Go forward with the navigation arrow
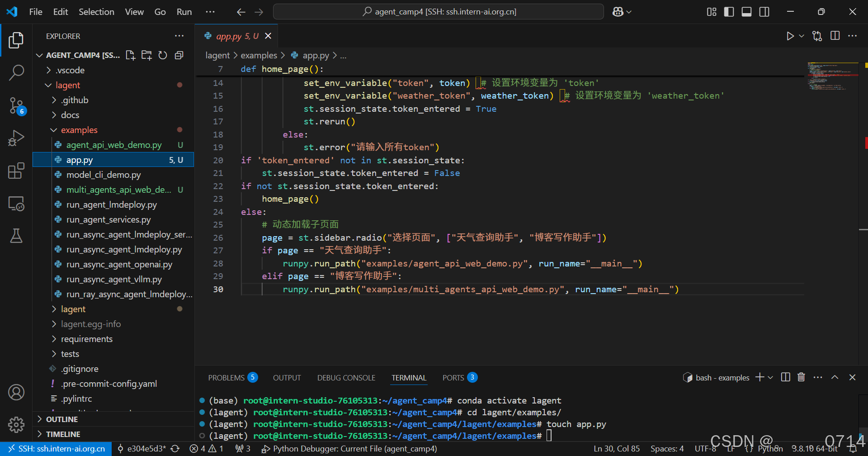The image size is (868, 456). click(259, 12)
